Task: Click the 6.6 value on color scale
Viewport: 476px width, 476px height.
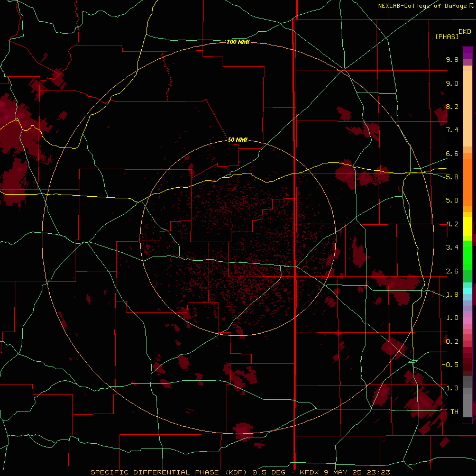Action: (x=452, y=153)
